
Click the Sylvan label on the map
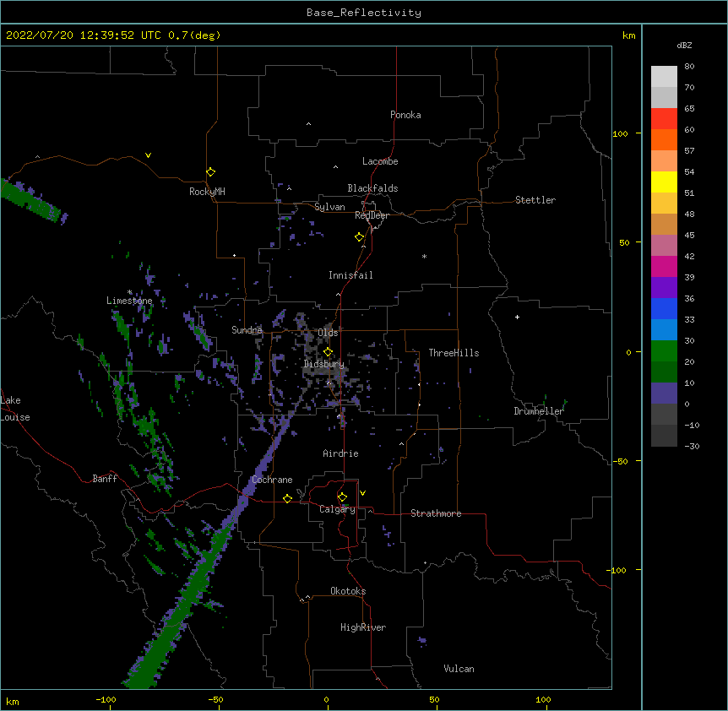(329, 207)
